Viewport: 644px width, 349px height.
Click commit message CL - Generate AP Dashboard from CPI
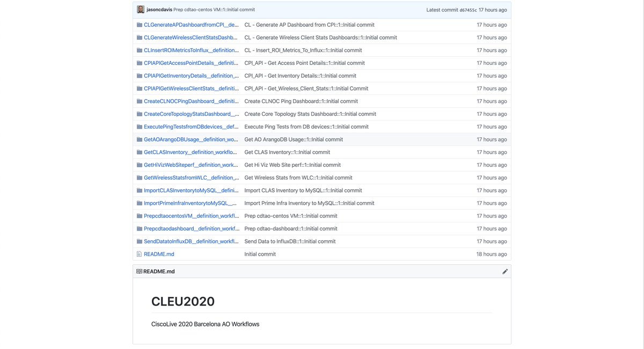309,25
